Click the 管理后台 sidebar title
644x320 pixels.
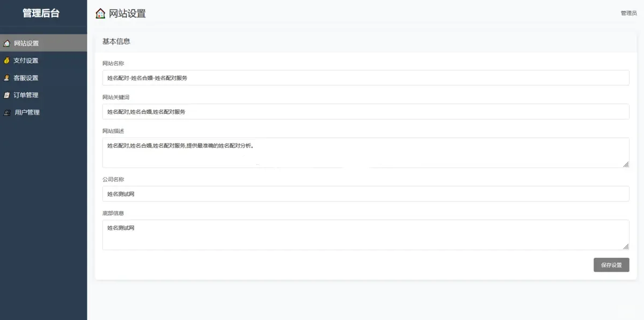[x=41, y=13]
